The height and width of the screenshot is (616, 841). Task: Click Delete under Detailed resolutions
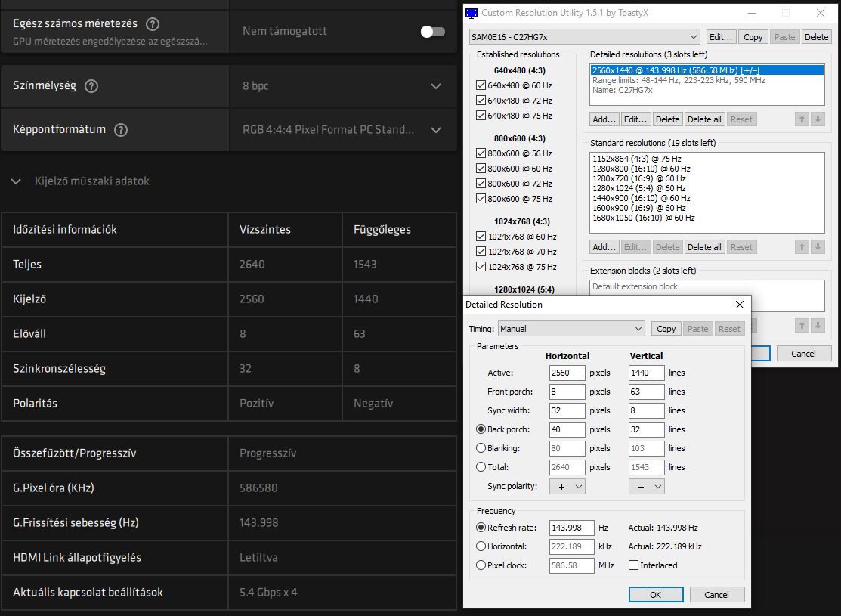[x=667, y=119]
